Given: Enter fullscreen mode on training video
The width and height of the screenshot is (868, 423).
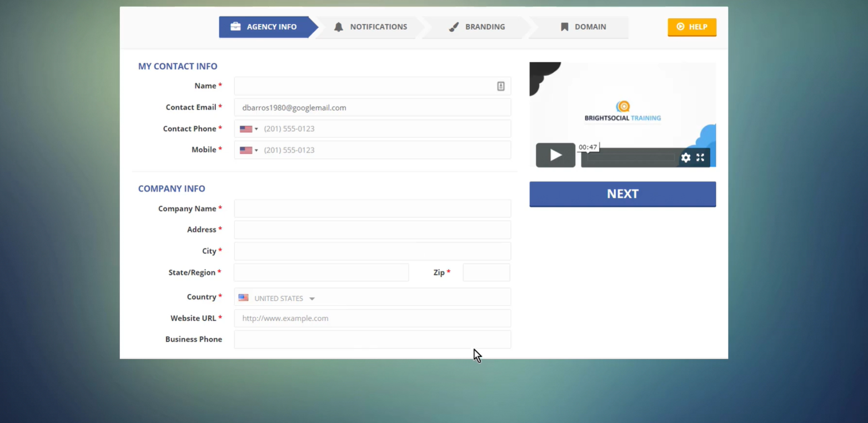Looking at the screenshot, I should point(700,158).
